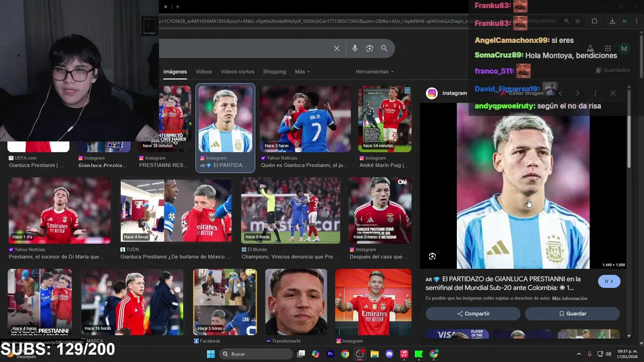Viewport: 644px width, 362px height.
Task: Click the Editar imagen button
Action: [522, 93]
